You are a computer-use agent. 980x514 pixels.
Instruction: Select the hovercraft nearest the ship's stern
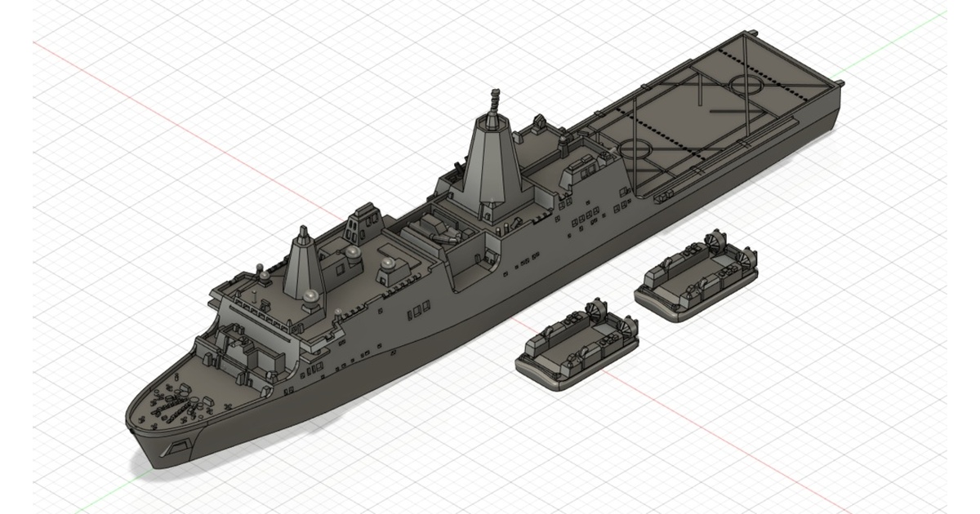pyautogui.click(x=695, y=276)
